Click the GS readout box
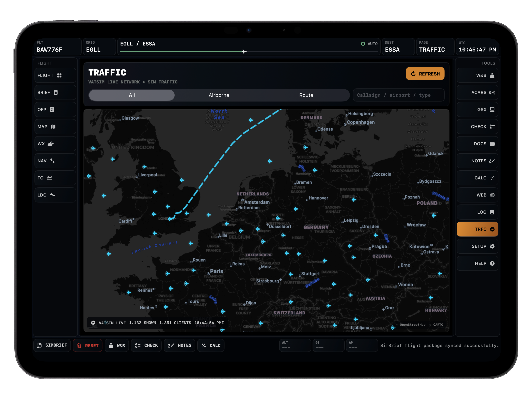The width and height of the screenshot is (532, 399). [x=328, y=345]
